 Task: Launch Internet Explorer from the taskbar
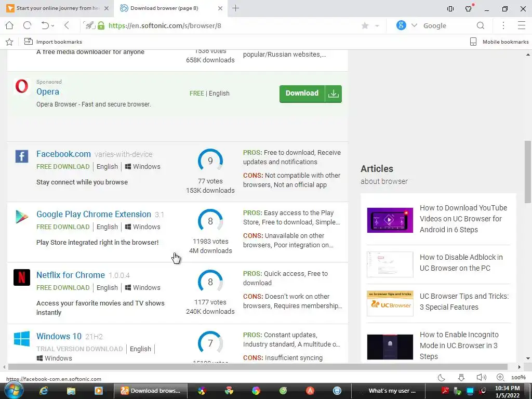[44, 391]
